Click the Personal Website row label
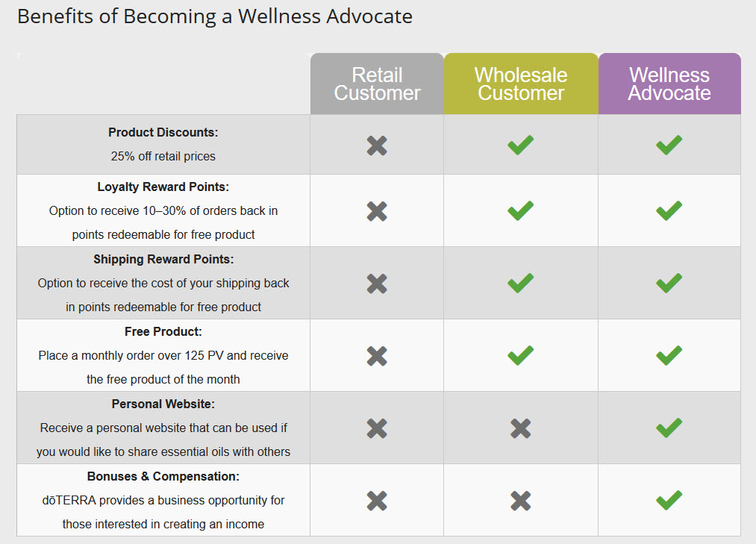756x544 pixels. click(163, 404)
